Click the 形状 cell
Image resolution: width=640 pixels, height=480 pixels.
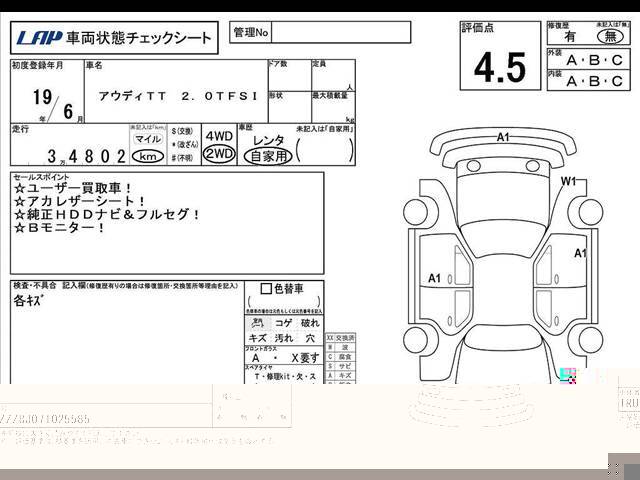(x=289, y=107)
